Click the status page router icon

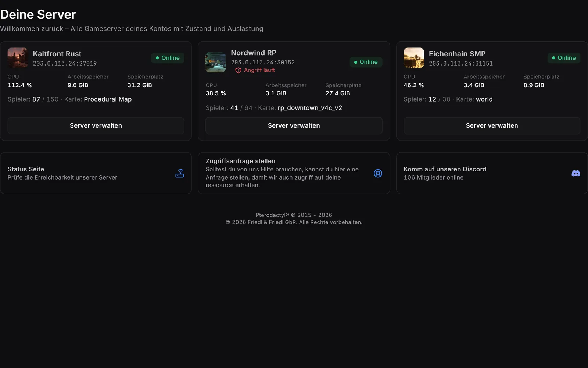(x=180, y=173)
